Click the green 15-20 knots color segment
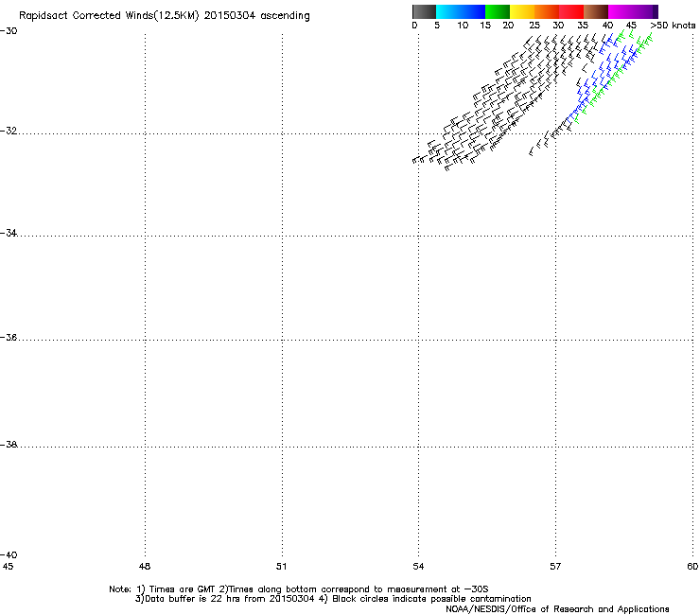The image size is (700, 615). [x=498, y=11]
